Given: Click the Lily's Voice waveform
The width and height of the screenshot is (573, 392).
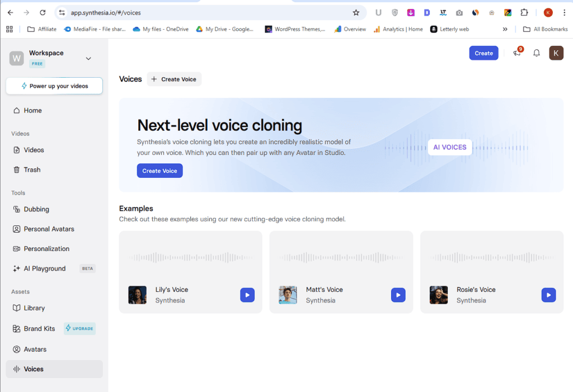Looking at the screenshot, I should (x=190, y=258).
